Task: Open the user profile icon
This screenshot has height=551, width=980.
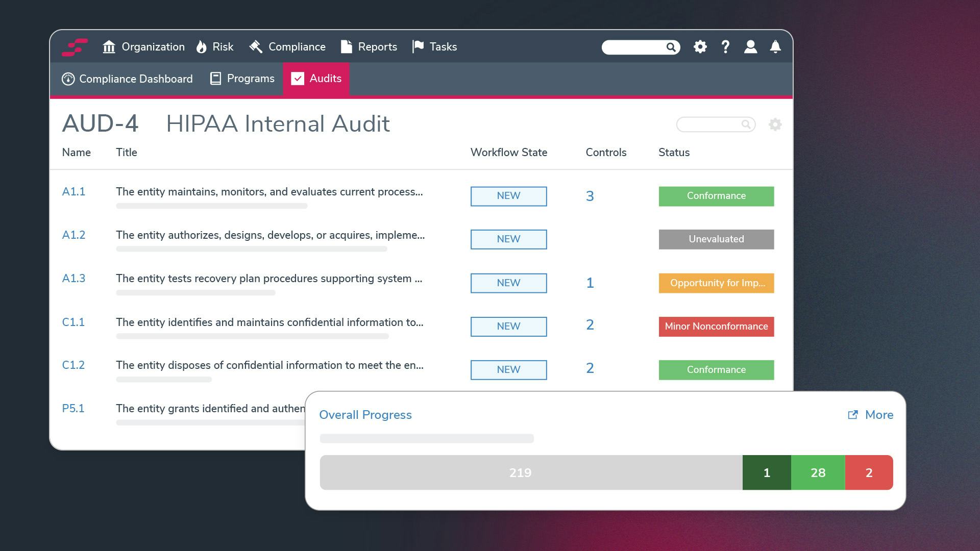Action: (750, 47)
